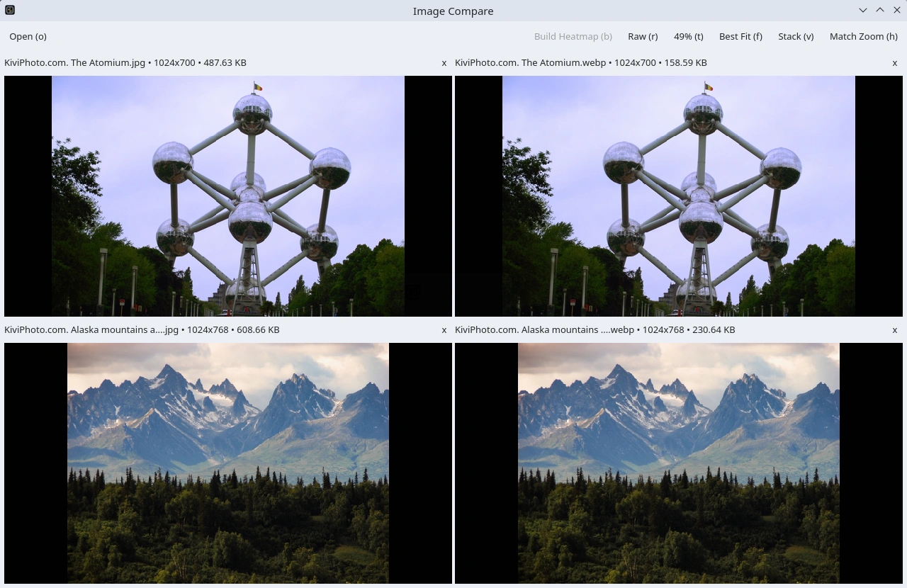The height and width of the screenshot is (588, 907).
Task: Close The Atomium.jpg pane
Action: pyautogui.click(x=444, y=62)
